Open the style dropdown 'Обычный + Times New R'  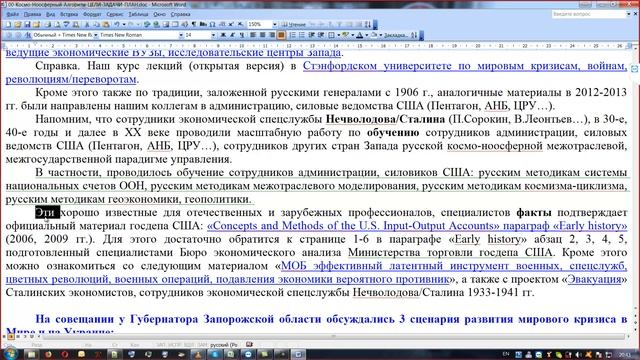pos(96,35)
